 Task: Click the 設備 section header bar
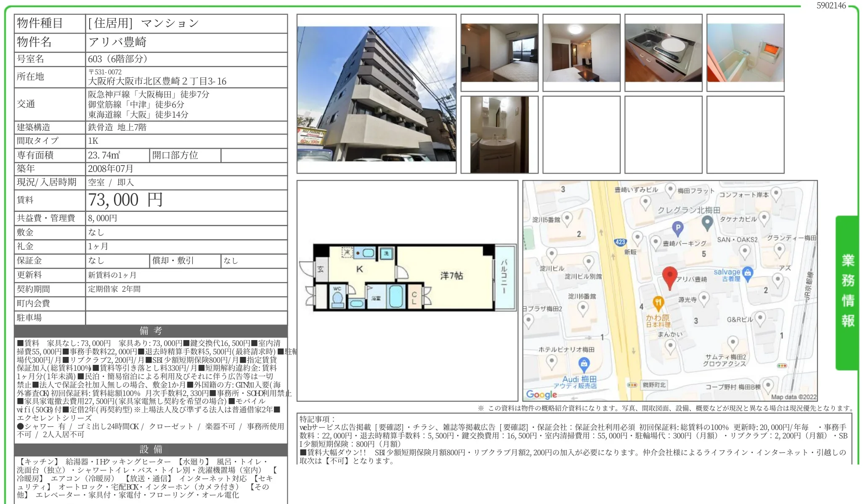coord(151,449)
